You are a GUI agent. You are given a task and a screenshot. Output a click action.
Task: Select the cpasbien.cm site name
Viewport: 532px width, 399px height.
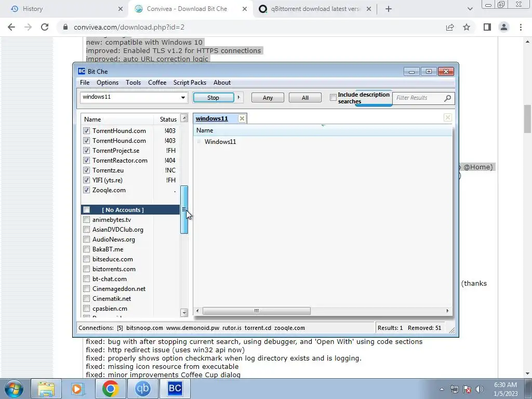pos(110,309)
